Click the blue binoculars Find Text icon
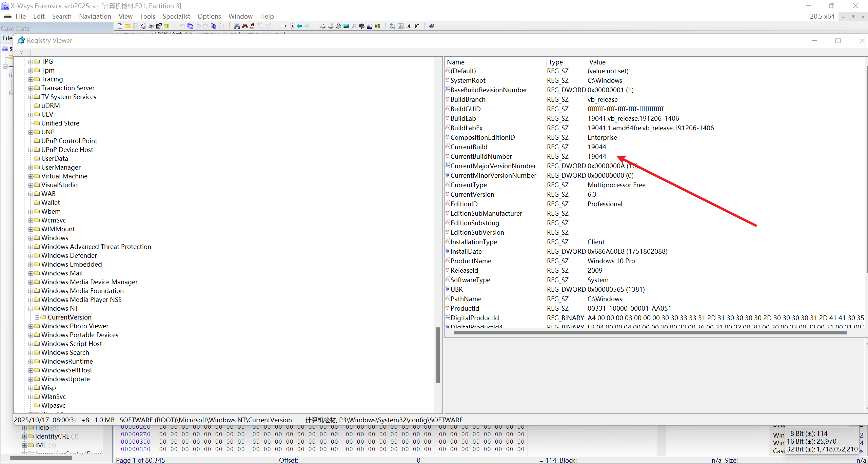The image size is (868, 464). 237,26
